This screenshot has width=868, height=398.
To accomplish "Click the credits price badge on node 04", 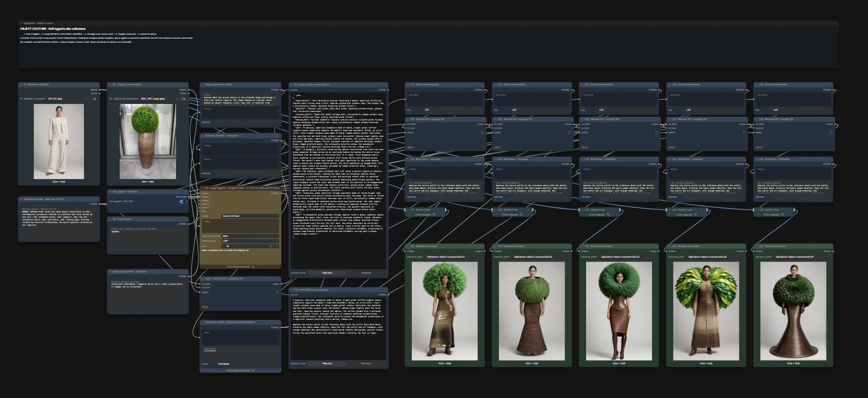I will coord(263,188).
